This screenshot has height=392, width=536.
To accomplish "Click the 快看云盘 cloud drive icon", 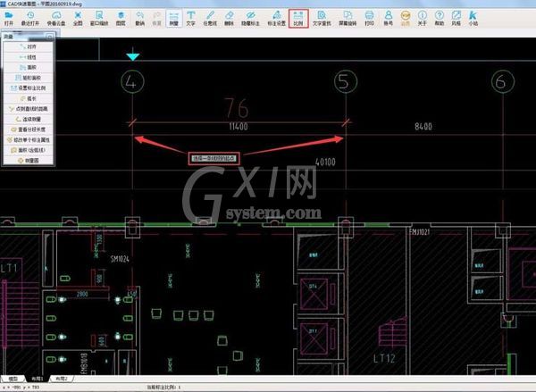I will 56,18.
